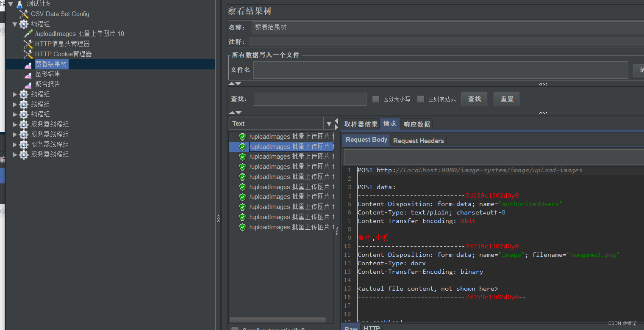Click 'Content-Type: text/plain; charset=utf-8' line
Viewport: 644px width, 330px height.
431,212
